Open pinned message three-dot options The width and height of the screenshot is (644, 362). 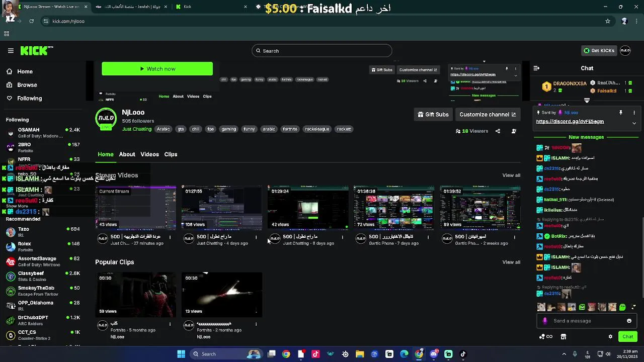click(x=634, y=113)
